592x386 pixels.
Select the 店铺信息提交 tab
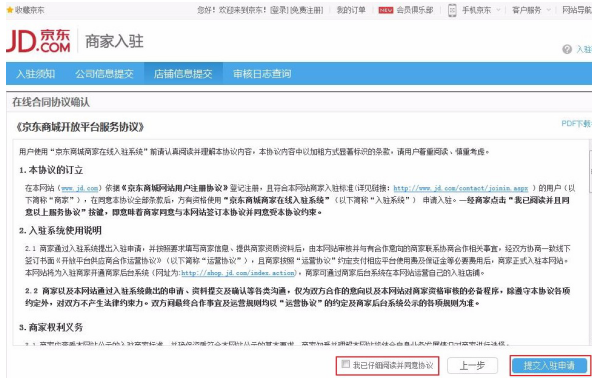pyautogui.click(x=183, y=74)
